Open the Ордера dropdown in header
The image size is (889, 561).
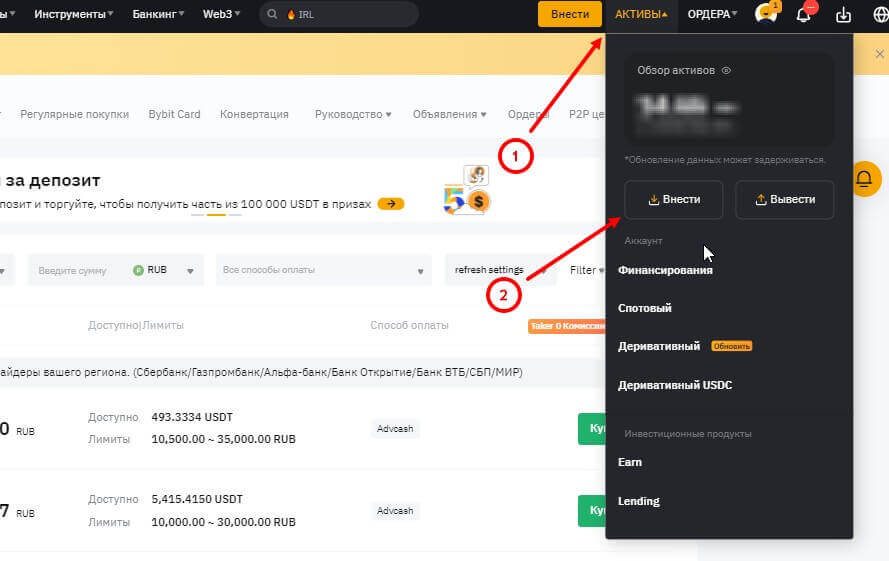pos(712,14)
